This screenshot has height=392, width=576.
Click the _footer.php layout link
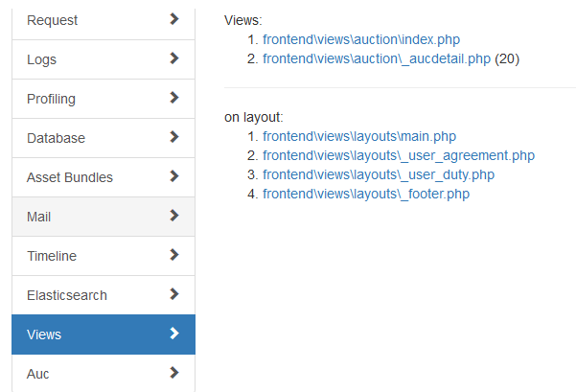(x=365, y=194)
